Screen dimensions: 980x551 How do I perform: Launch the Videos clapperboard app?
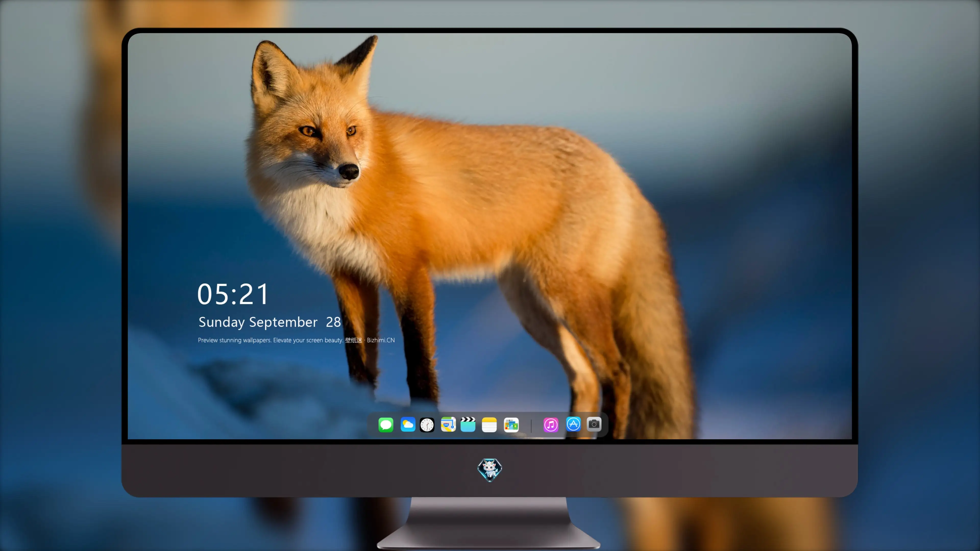468,424
